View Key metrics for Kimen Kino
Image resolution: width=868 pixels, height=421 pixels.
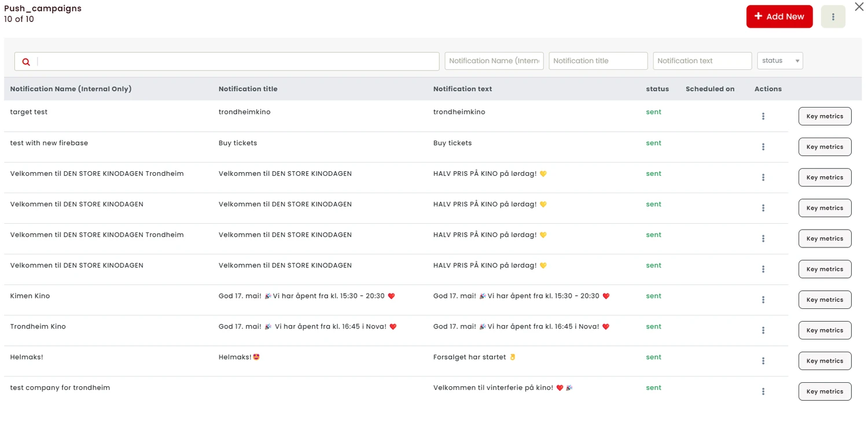(x=825, y=300)
